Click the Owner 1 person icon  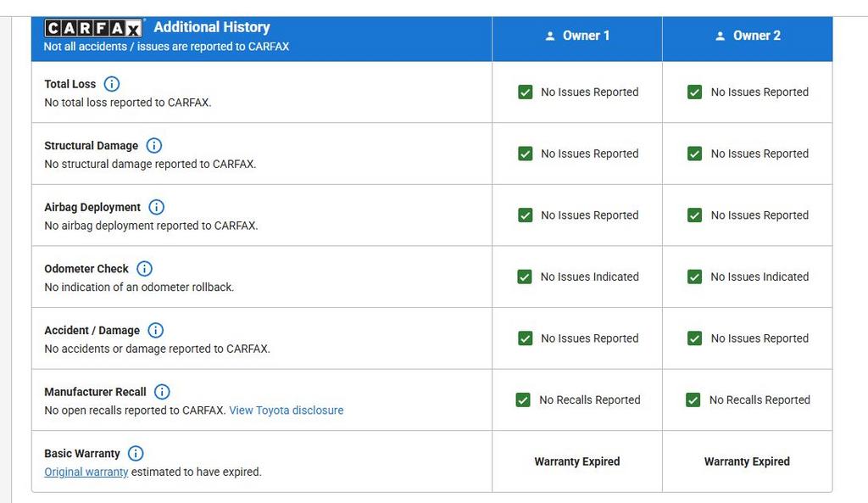[x=549, y=36]
